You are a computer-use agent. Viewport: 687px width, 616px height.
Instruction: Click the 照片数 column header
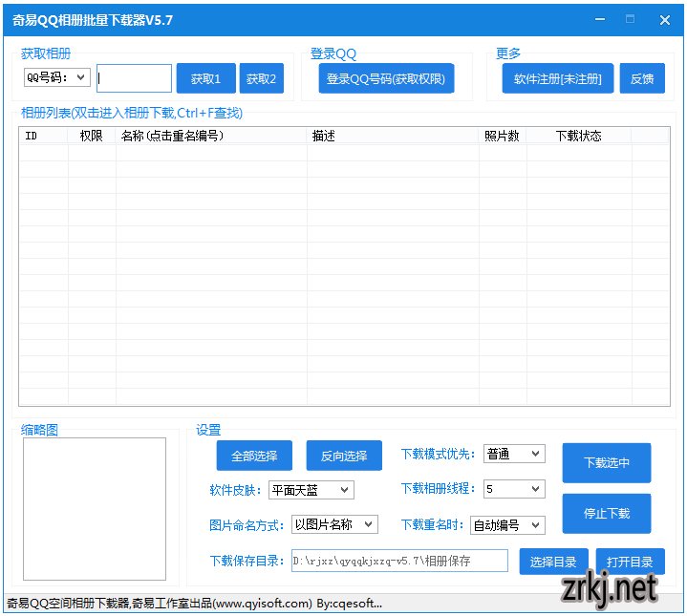click(x=503, y=136)
